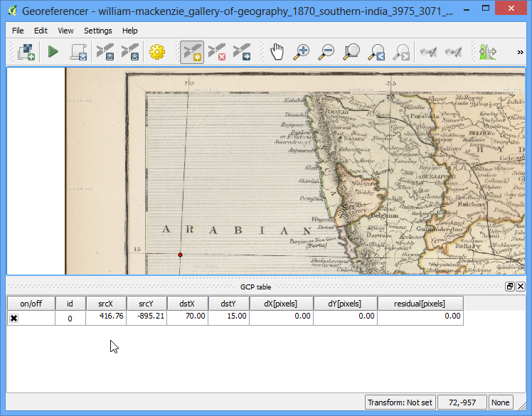The width and height of the screenshot is (532, 416).
Task: Click Link QGIS to Georeferencer icon
Action: pos(453,52)
